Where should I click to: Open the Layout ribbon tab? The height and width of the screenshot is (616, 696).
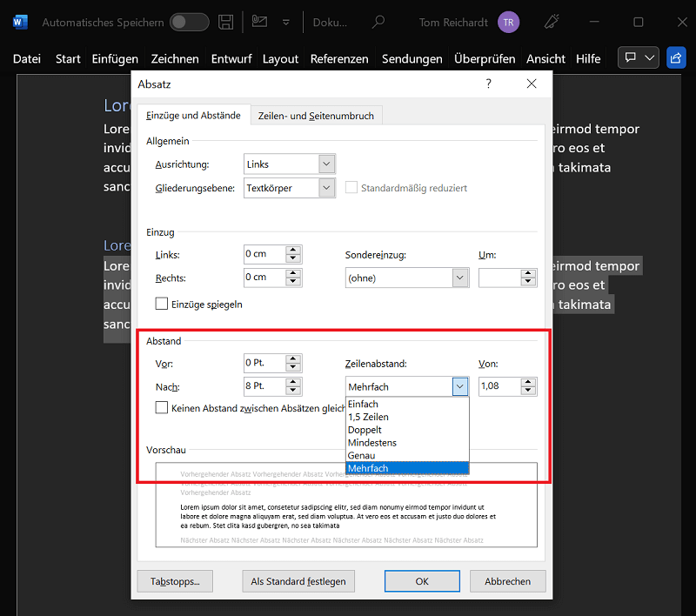pyautogui.click(x=280, y=58)
